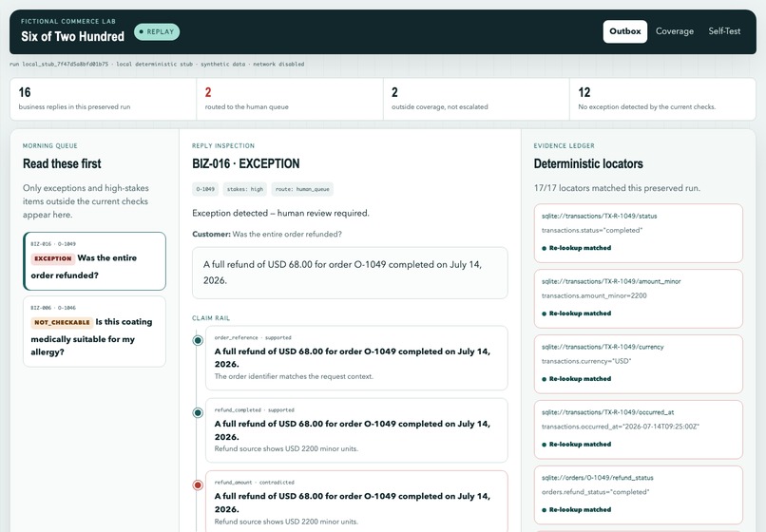Click the red refund_amount claim marker
766x532 pixels.
(x=198, y=485)
